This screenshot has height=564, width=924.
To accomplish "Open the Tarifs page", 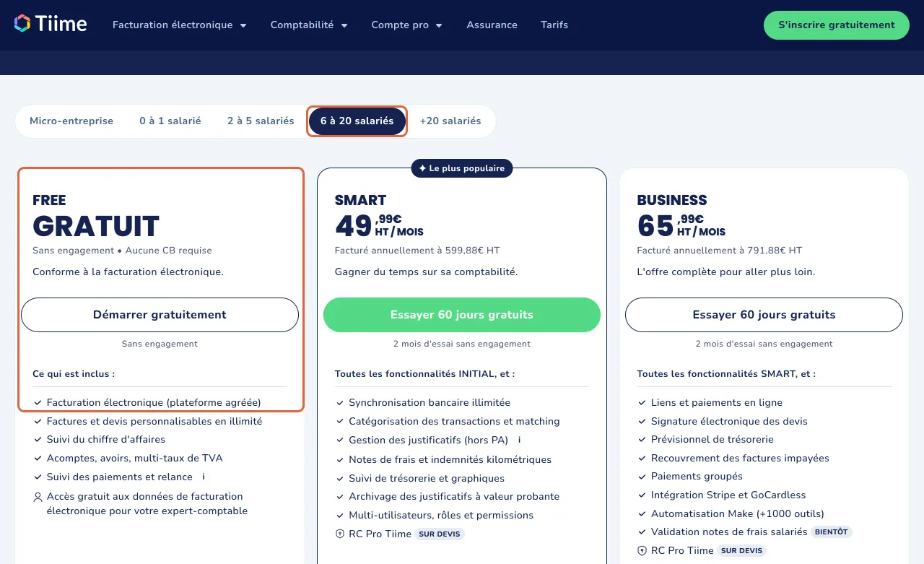I will point(554,25).
